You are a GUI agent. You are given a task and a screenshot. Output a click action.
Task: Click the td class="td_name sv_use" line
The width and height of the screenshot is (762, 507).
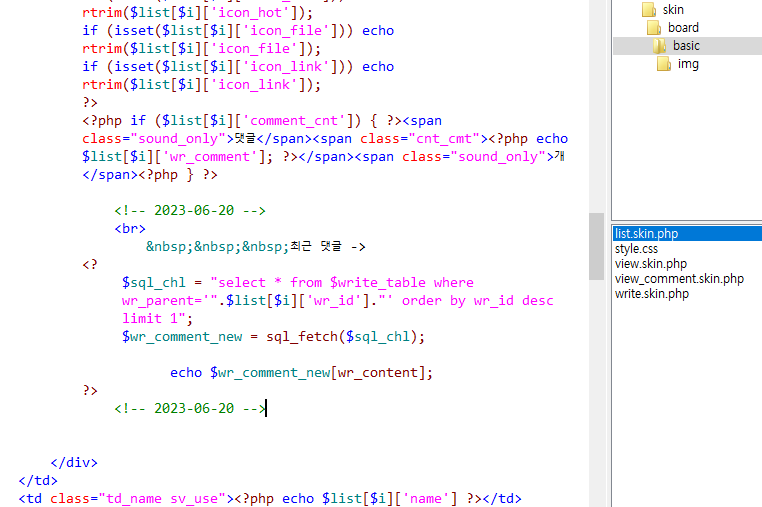(x=269, y=499)
